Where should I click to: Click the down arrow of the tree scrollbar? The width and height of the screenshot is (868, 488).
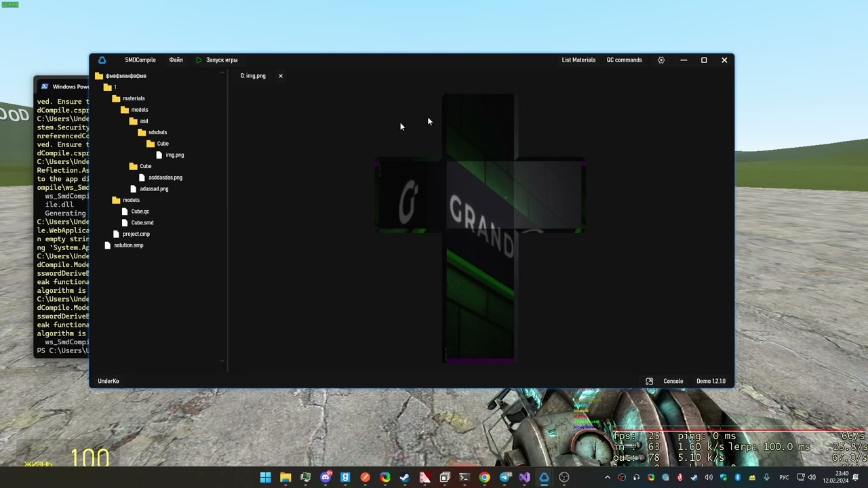[x=222, y=361]
